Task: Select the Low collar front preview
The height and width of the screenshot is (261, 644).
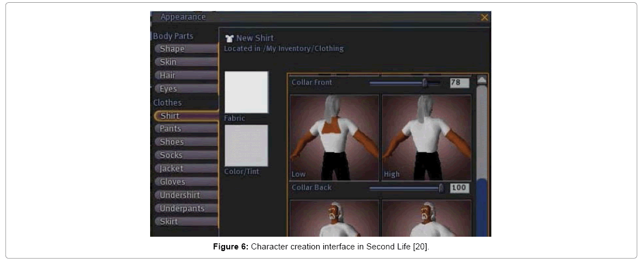Action: coord(334,137)
